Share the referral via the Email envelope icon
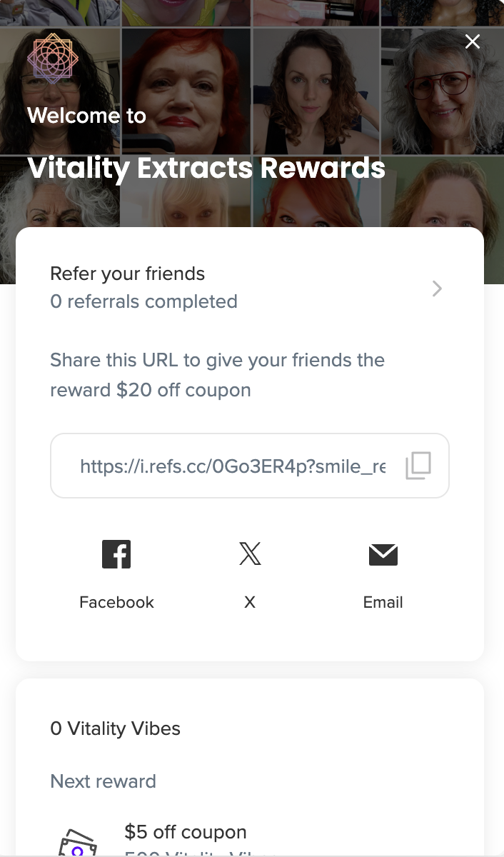The width and height of the screenshot is (504, 857). pyautogui.click(x=383, y=555)
